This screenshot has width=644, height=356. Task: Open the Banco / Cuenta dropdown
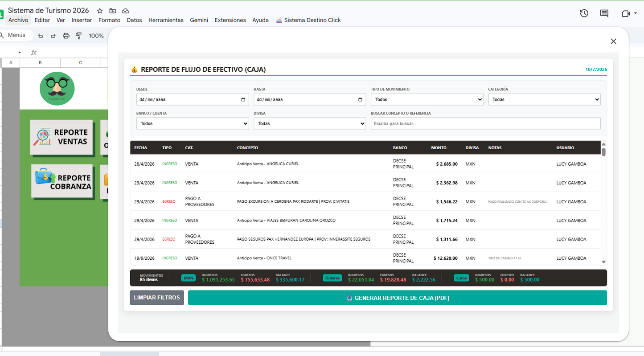(x=193, y=123)
